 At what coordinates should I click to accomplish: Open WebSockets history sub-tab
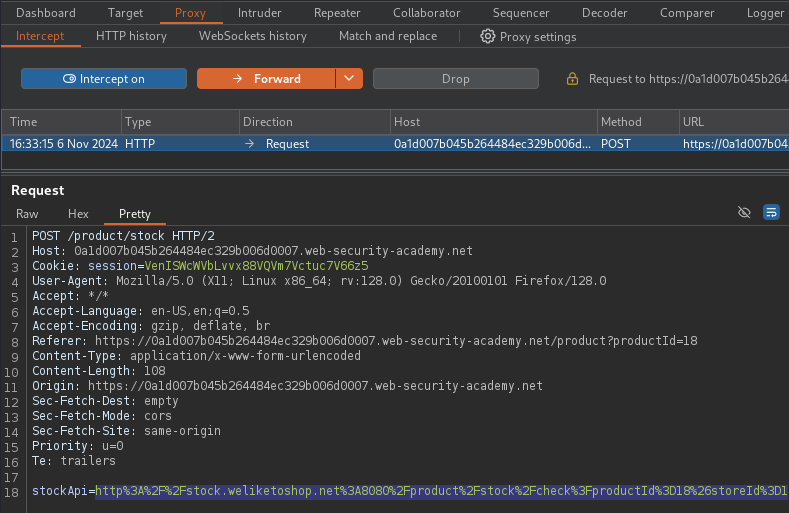(253, 36)
